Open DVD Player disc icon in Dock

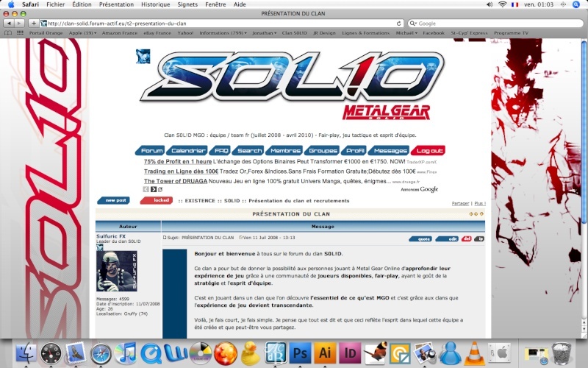click(x=200, y=353)
